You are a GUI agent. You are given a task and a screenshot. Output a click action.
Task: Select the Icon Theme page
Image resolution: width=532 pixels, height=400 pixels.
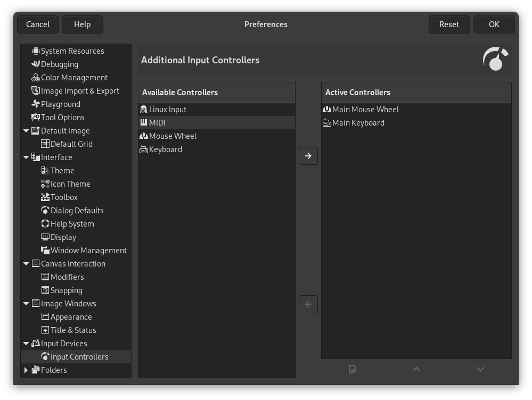(x=68, y=184)
